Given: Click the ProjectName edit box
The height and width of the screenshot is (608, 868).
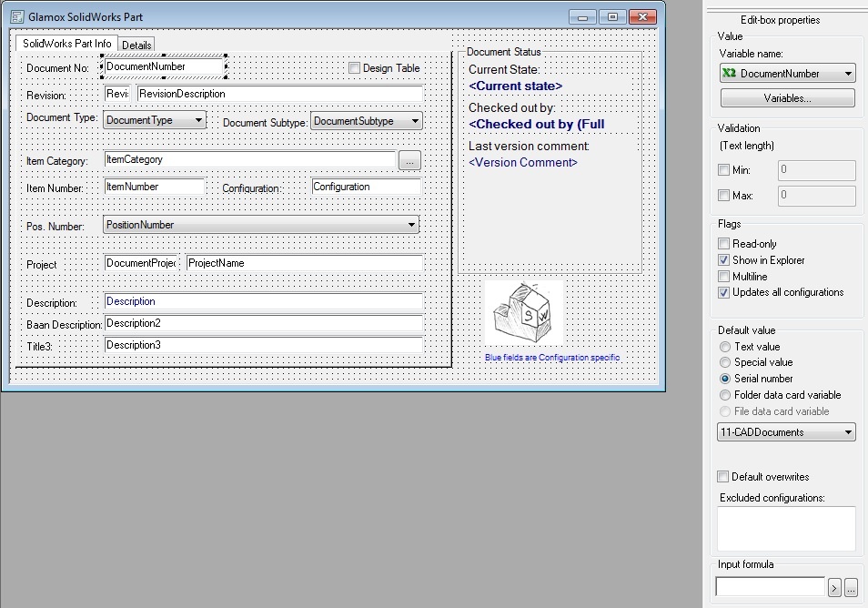Looking at the screenshot, I should [305, 263].
